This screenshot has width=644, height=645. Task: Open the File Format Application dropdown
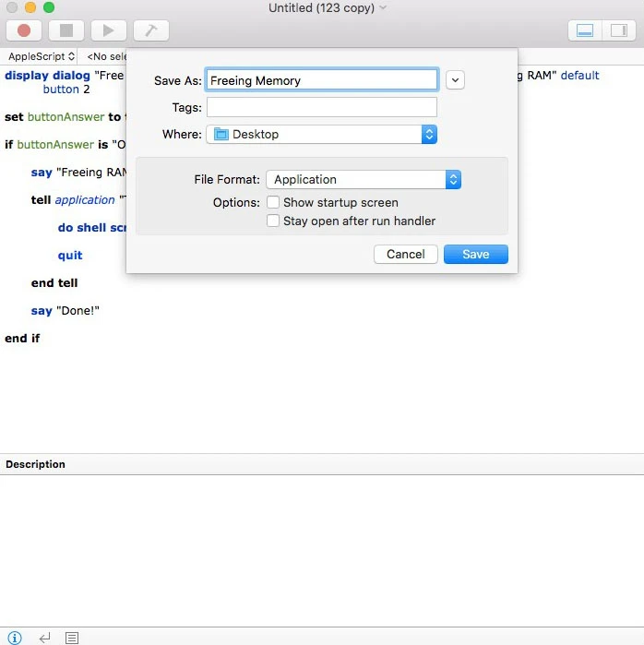point(364,179)
